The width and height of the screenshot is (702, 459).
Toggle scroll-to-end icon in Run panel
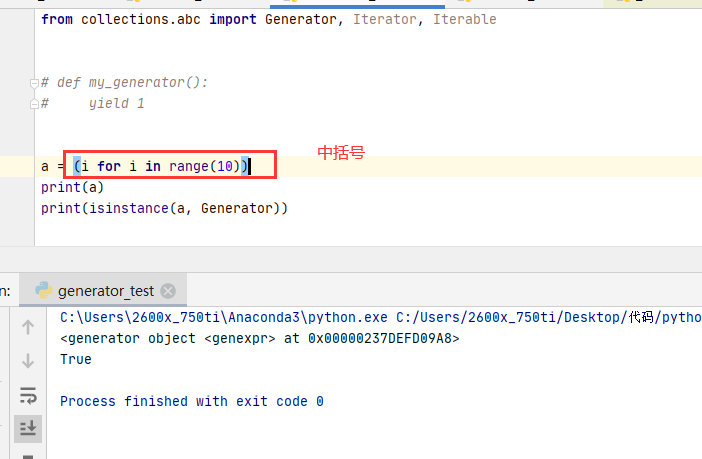(28, 429)
